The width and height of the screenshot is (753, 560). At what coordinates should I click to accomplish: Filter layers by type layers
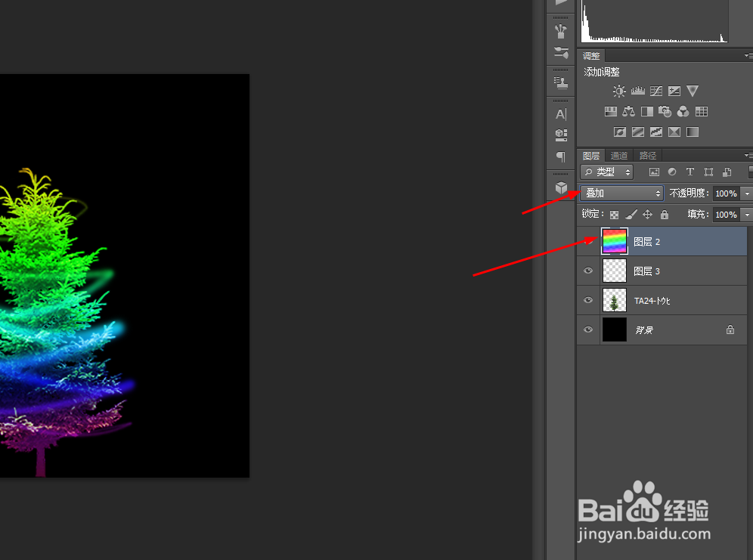click(690, 172)
